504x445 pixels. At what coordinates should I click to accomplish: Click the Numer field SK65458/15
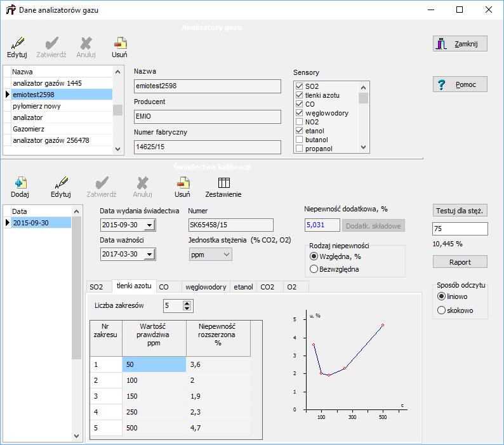231,225
